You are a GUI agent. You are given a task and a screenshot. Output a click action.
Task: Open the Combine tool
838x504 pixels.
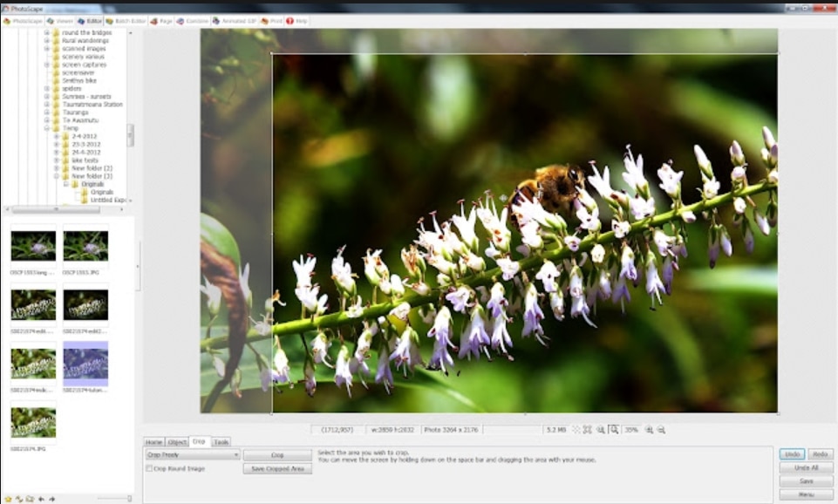point(192,21)
